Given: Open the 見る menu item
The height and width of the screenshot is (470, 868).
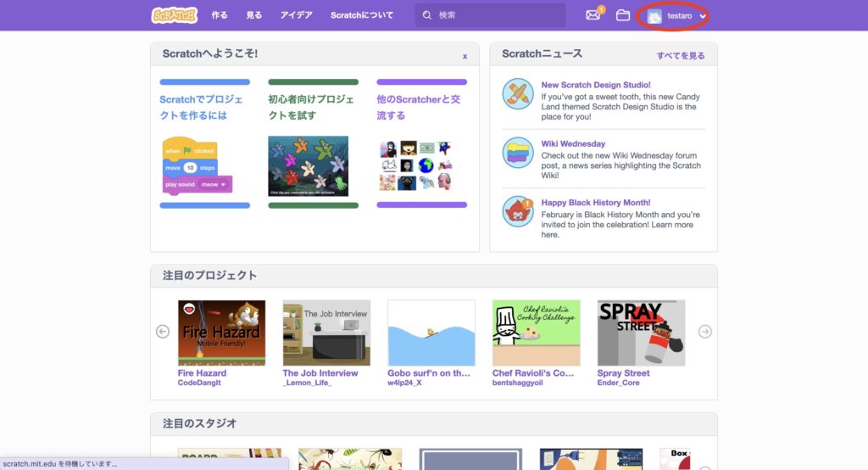Looking at the screenshot, I should 254,15.
